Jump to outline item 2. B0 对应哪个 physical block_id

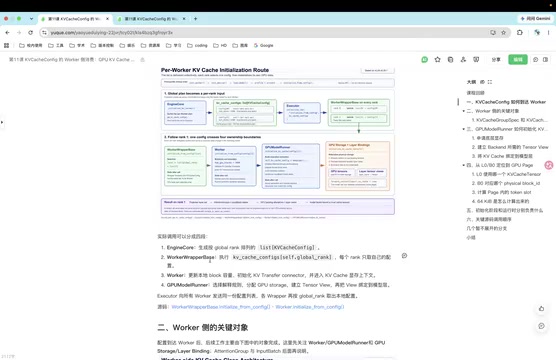tap(506, 183)
